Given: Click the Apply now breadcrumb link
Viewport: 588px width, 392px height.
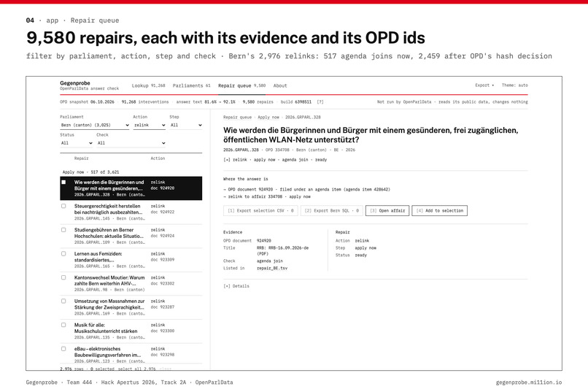Looking at the screenshot, I should coord(268,117).
